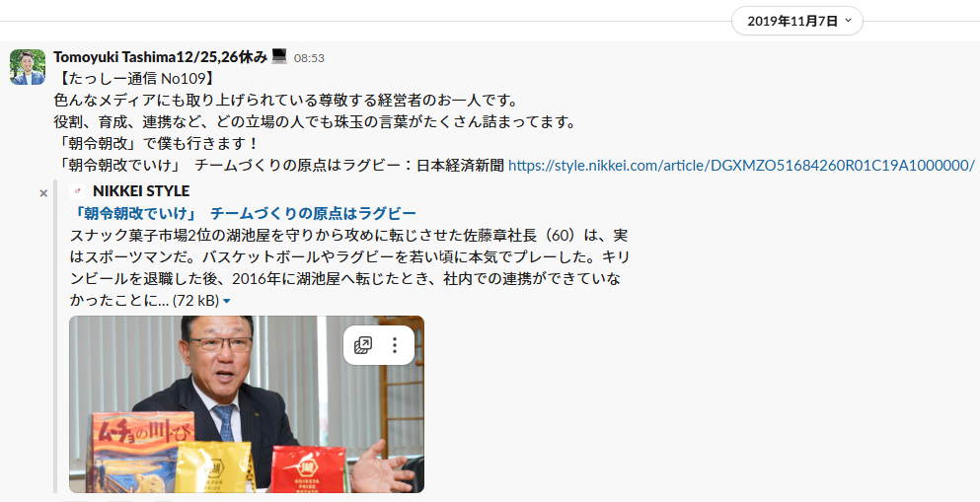Click the chevron beside the 2019年11月7日 date
980x502 pixels.
[x=848, y=21]
